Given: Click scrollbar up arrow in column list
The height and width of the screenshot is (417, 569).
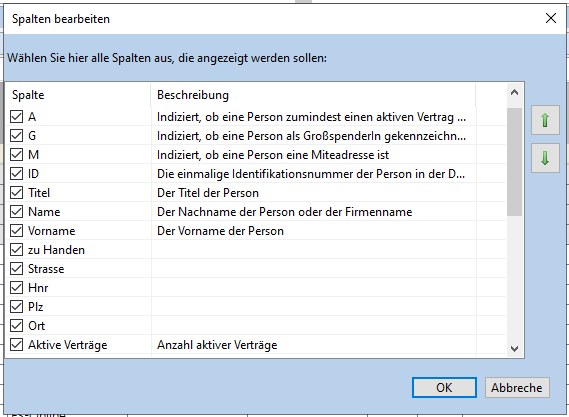Looking at the screenshot, I should [x=514, y=93].
